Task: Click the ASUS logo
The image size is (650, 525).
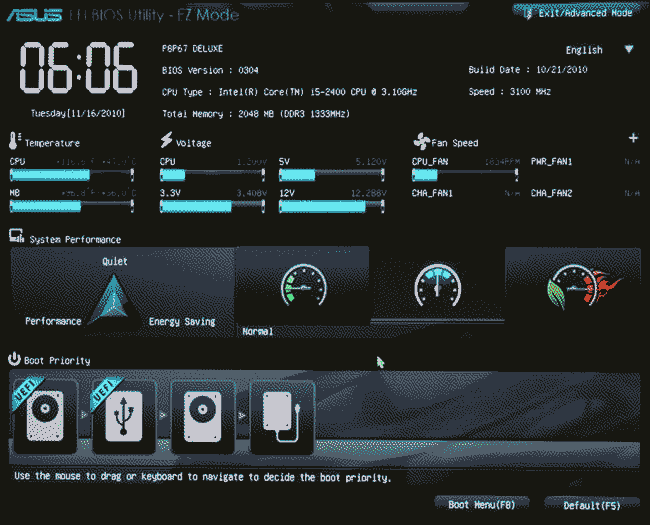Action: (x=34, y=15)
